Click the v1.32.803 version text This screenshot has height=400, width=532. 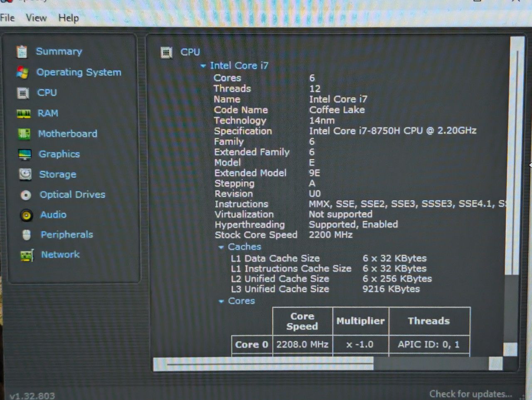32,396
